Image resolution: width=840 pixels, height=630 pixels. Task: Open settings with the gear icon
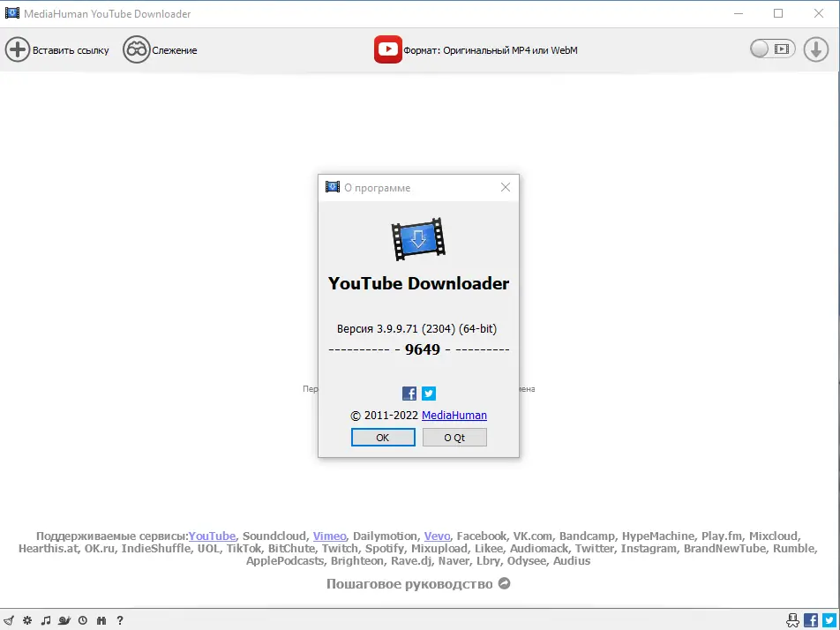point(27,620)
